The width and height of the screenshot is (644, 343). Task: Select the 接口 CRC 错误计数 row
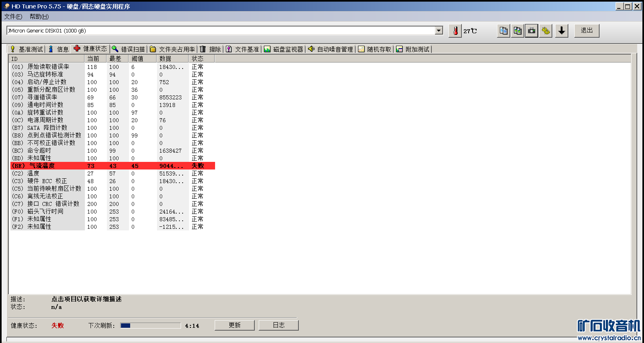coord(113,204)
